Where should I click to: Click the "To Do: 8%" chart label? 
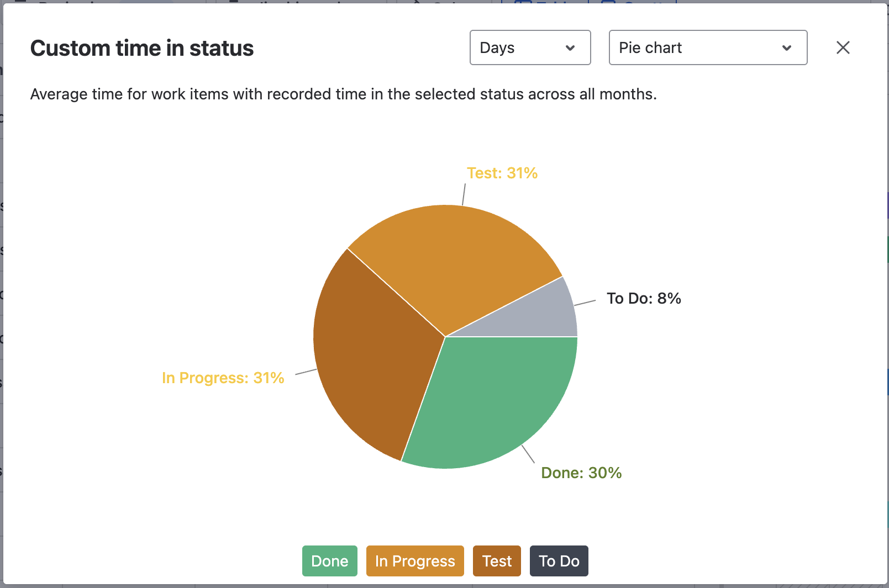point(644,299)
